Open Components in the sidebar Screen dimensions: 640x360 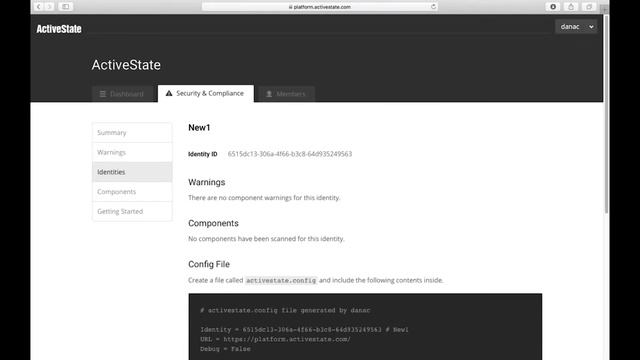click(132, 191)
